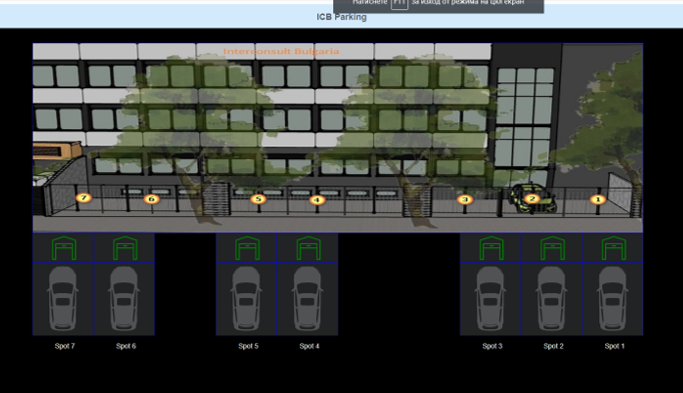Click the Spot 5 label
Viewport: 683px width, 393px height.
(248, 346)
